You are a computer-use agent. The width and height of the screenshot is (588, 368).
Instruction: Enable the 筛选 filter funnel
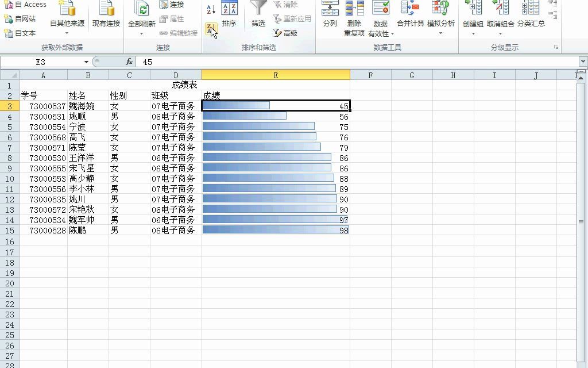[258, 14]
